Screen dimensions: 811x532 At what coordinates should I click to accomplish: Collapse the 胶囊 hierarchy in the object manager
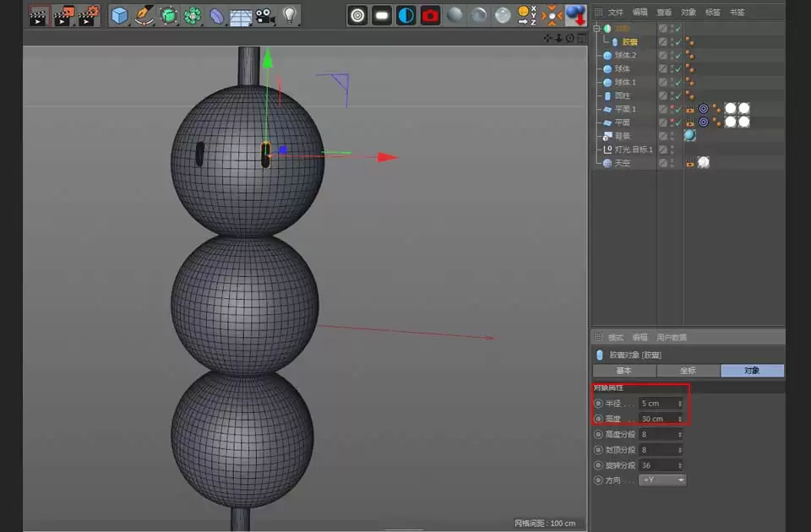[x=596, y=28]
